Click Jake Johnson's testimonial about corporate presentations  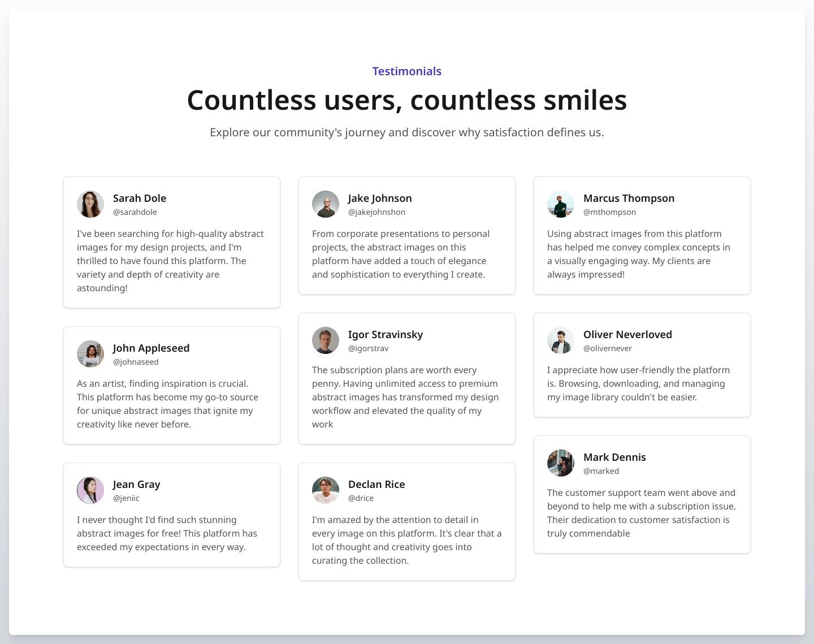[x=401, y=254]
